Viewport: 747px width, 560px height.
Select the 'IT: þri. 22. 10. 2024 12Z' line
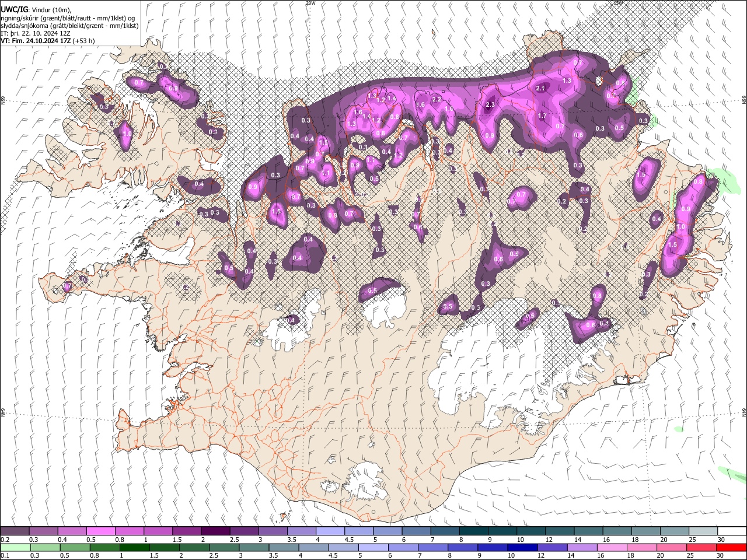(x=36, y=33)
